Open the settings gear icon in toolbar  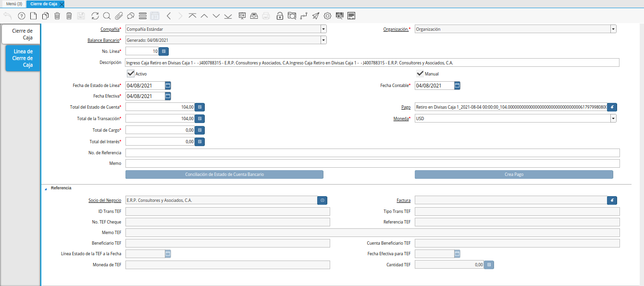point(328,16)
